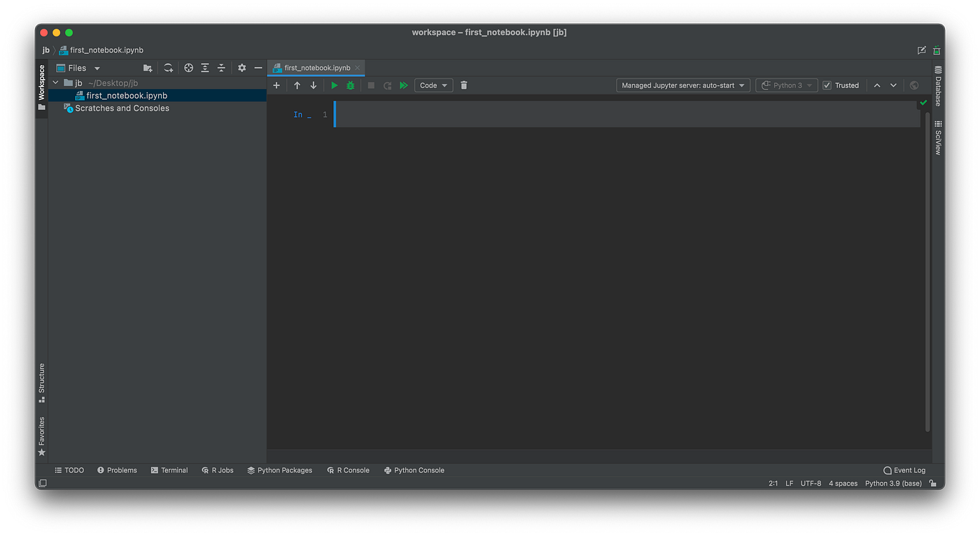The width and height of the screenshot is (980, 536).
Task: Move cell down with down arrow
Action: pyautogui.click(x=314, y=85)
